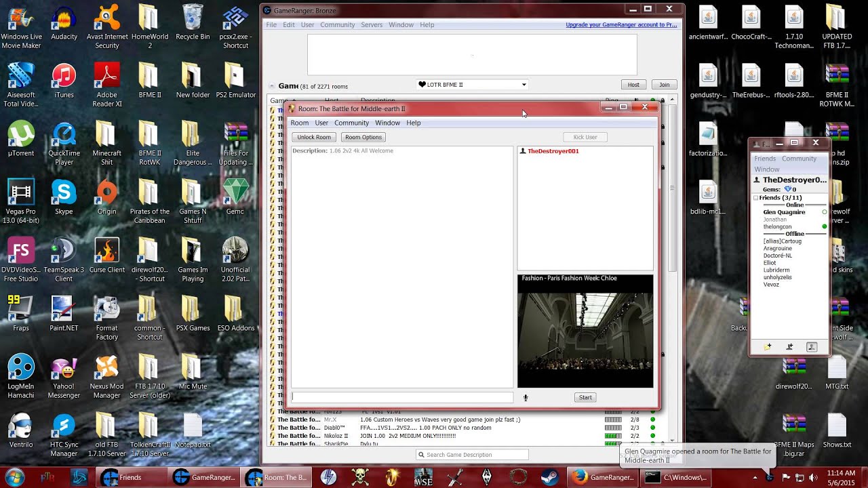
Task: Open the Windows Start menu
Action: pos(15,476)
